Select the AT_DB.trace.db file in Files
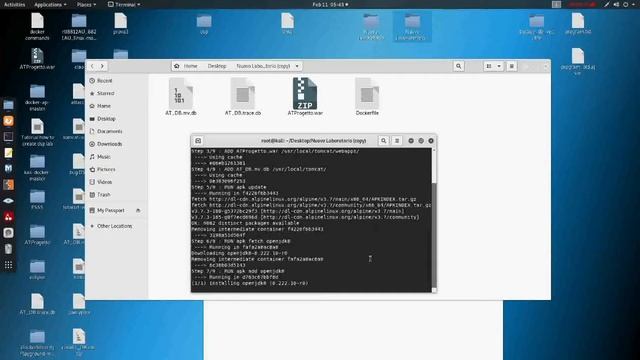Viewport: 640px width, 360px height. tap(243, 97)
